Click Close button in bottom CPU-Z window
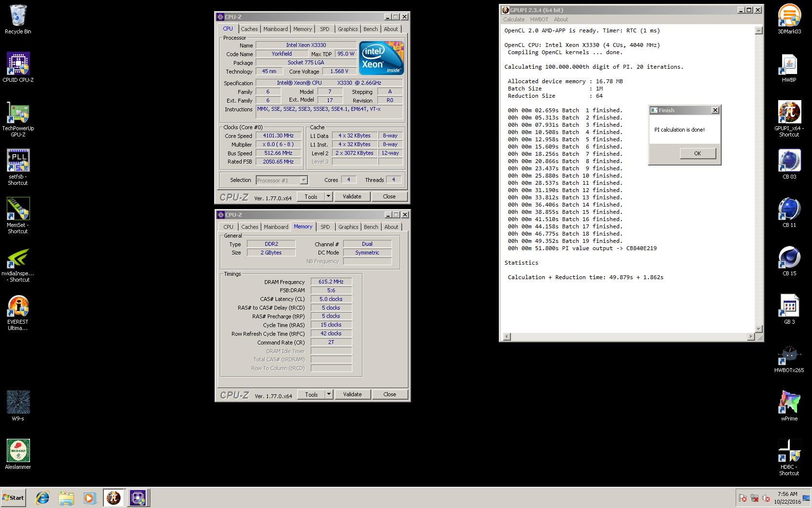 point(390,394)
